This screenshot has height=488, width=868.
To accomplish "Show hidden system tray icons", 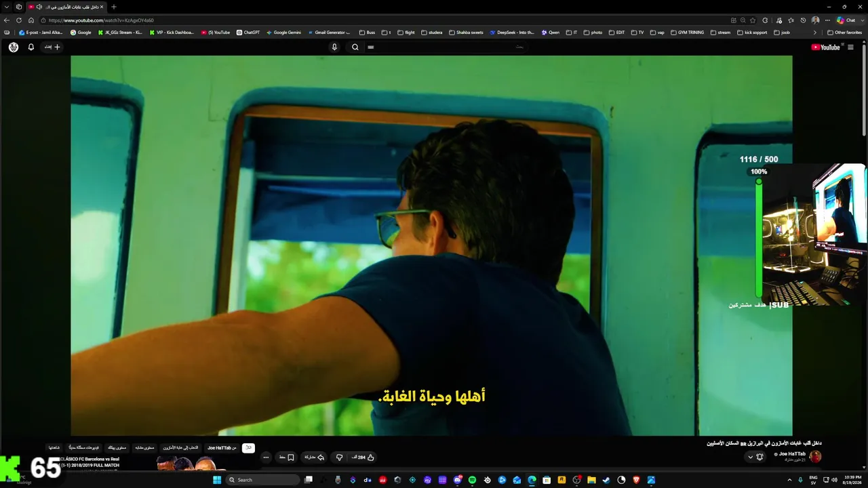I will pos(789,480).
